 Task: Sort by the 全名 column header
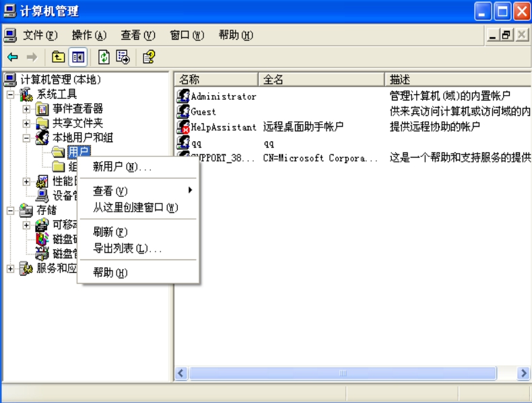pyautogui.click(x=321, y=80)
